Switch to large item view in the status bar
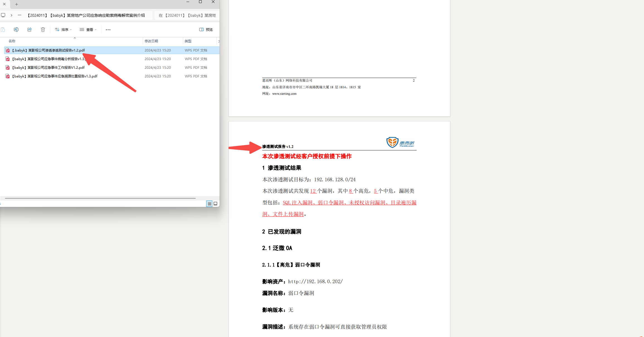The image size is (644, 337). click(x=215, y=204)
